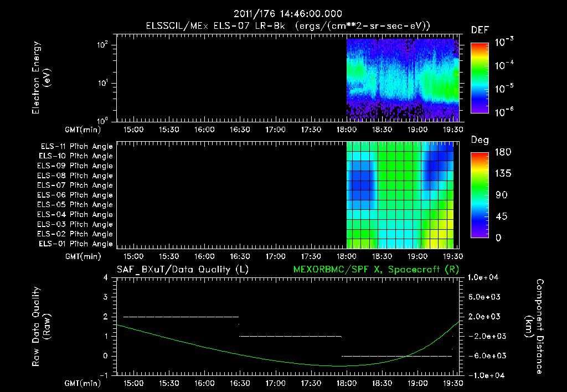Click the ELS-08 Pitch Angle row label

[x=75, y=176]
